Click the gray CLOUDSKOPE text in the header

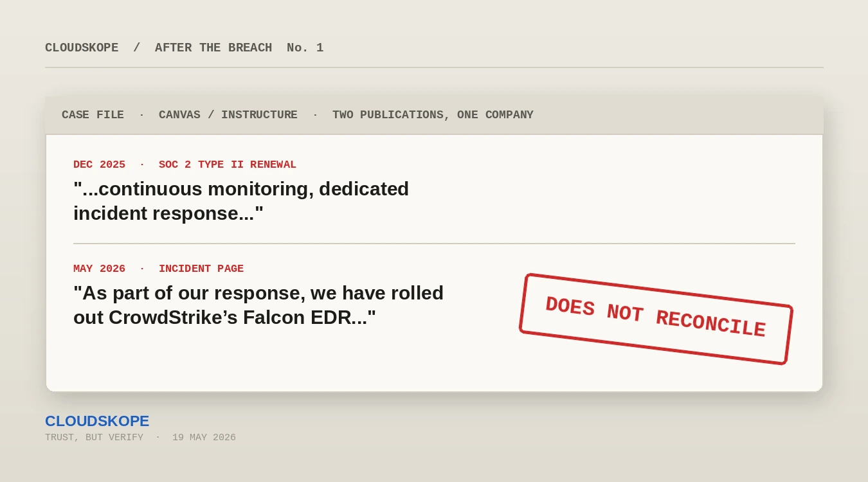click(x=82, y=48)
